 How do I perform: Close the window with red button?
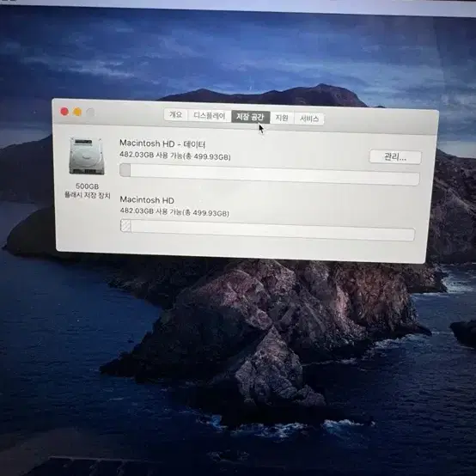pyautogui.click(x=64, y=112)
